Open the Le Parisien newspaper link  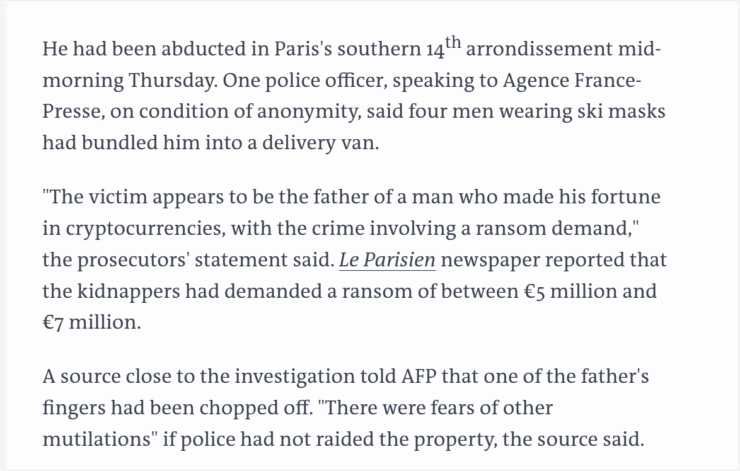pyautogui.click(x=387, y=260)
